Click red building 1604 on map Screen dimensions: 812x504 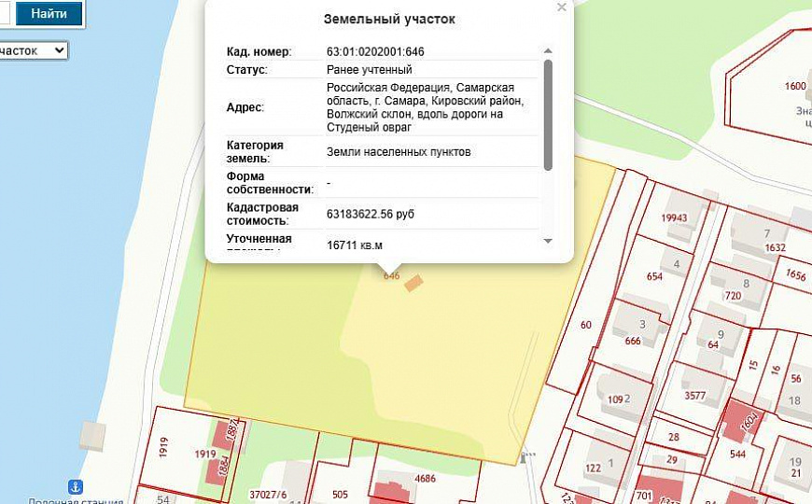tap(742, 420)
